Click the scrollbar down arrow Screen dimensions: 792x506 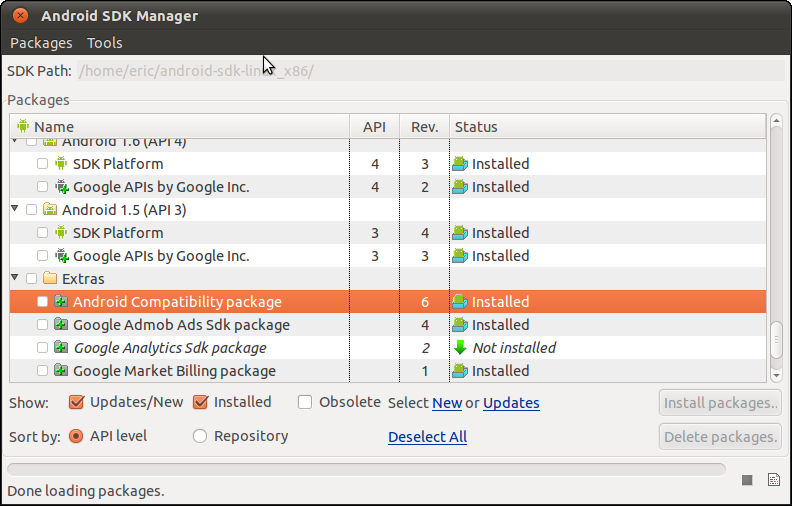click(x=776, y=375)
